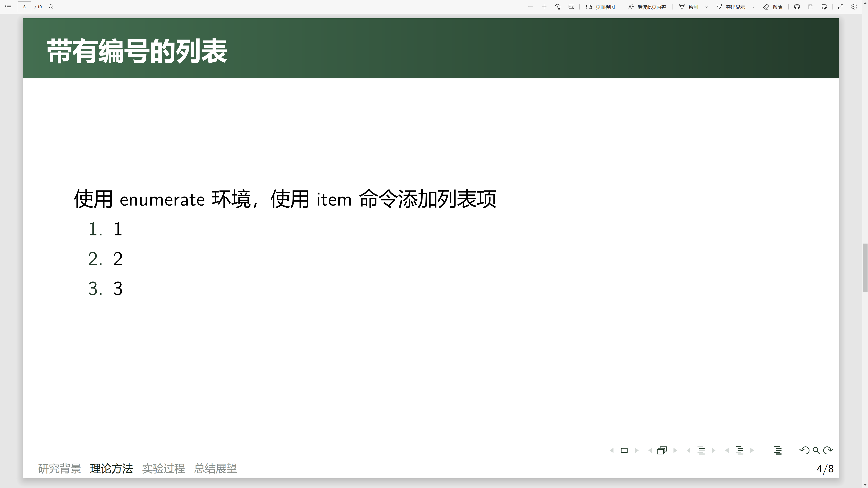
Task: Click the 总结展望 section link
Action: point(215,469)
